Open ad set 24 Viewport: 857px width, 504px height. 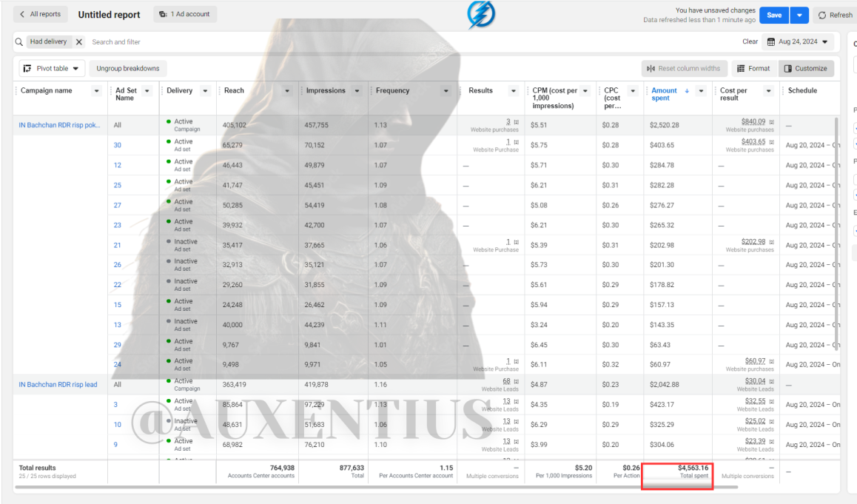pyautogui.click(x=118, y=365)
